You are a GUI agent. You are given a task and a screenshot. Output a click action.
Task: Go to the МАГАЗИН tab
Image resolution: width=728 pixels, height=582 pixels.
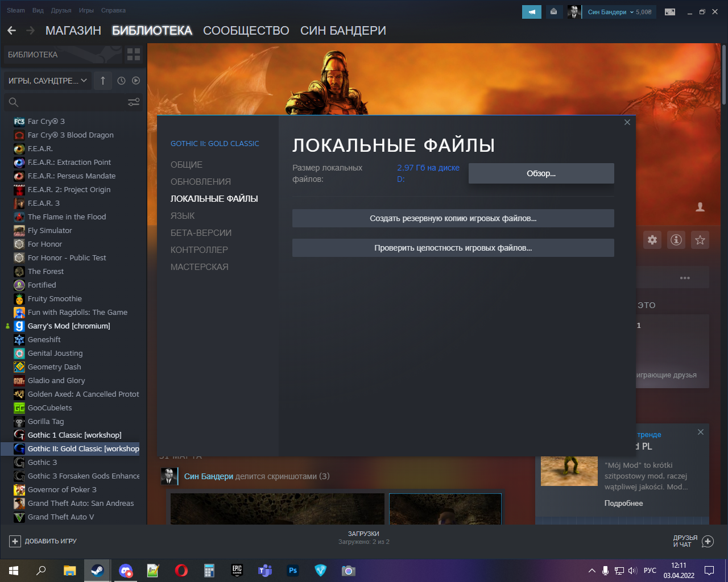point(73,31)
